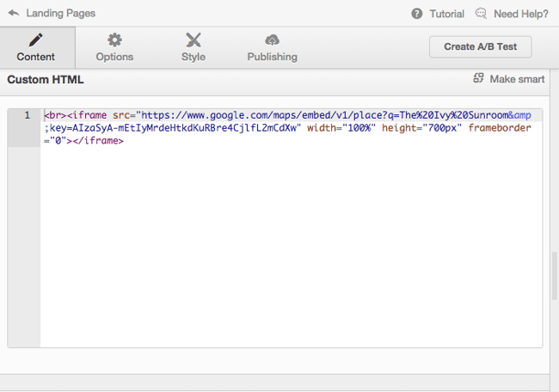The height and width of the screenshot is (392, 559).
Task: Switch to the Options tab label
Action: point(114,57)
